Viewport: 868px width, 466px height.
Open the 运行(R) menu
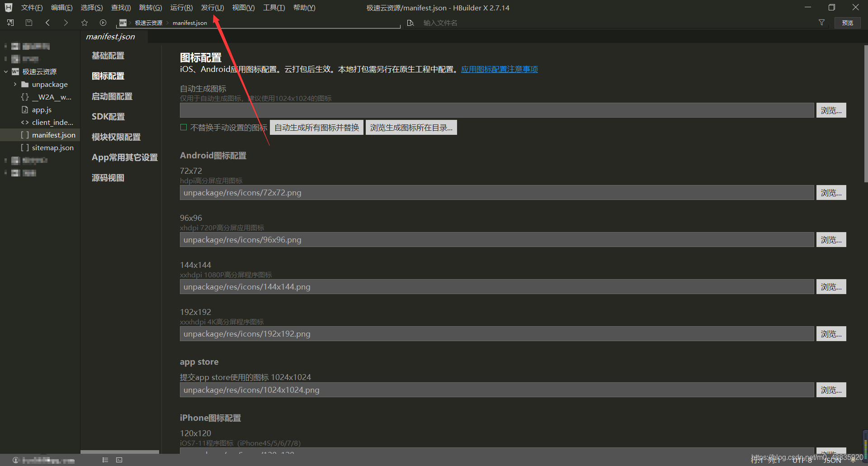[x=181, y=8]
